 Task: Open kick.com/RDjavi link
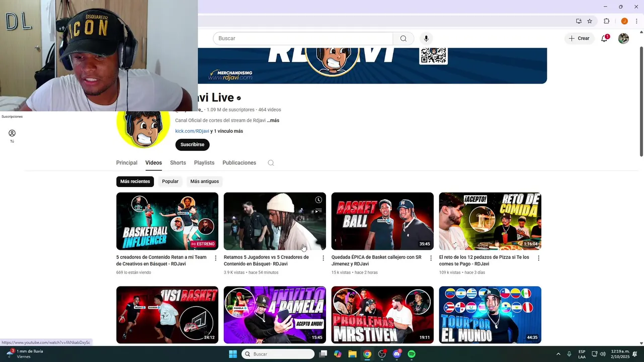(x=192, y=131)
